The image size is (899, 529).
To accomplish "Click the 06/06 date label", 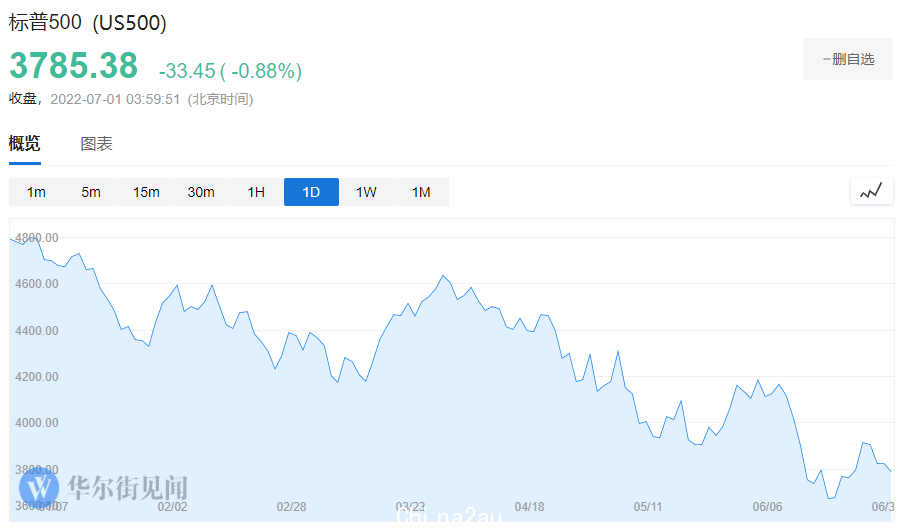I will point(767,507).
